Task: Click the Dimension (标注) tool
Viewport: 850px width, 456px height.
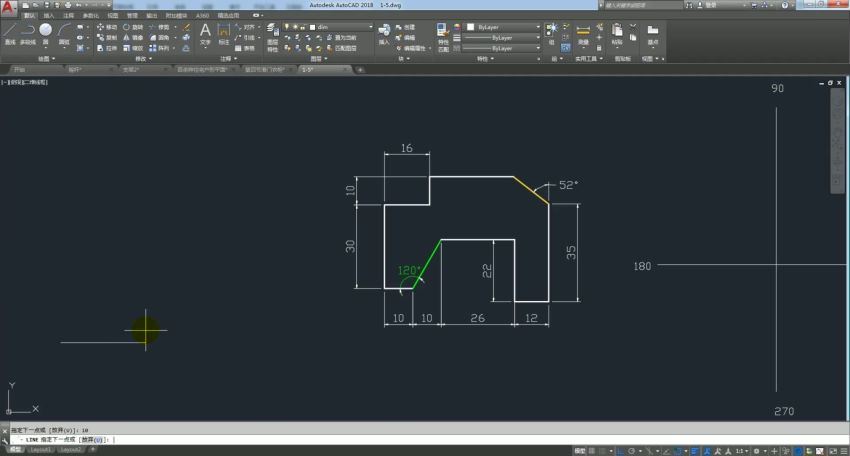Action: [x=223, y=34]
